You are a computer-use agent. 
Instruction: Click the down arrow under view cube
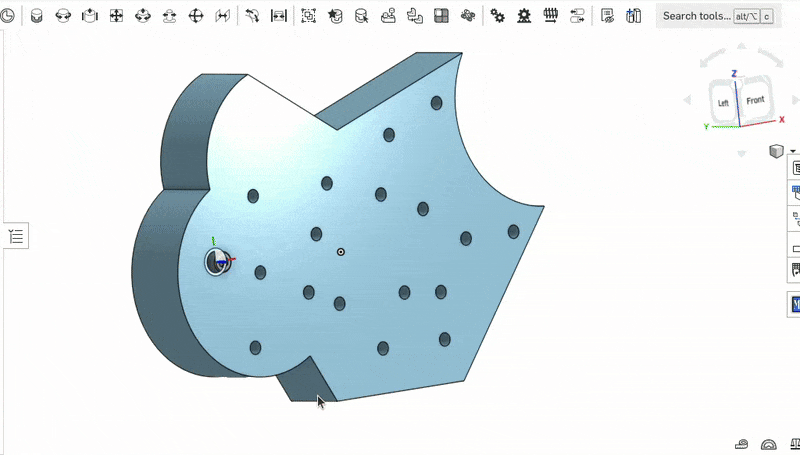[x=741, y=153]
